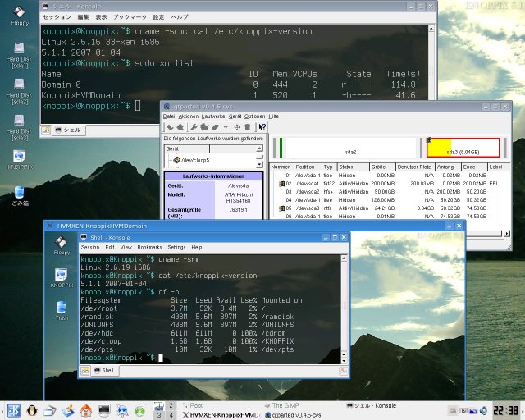Open partition Properties via the wrench icon
The image size is (525, 420).
194,127
